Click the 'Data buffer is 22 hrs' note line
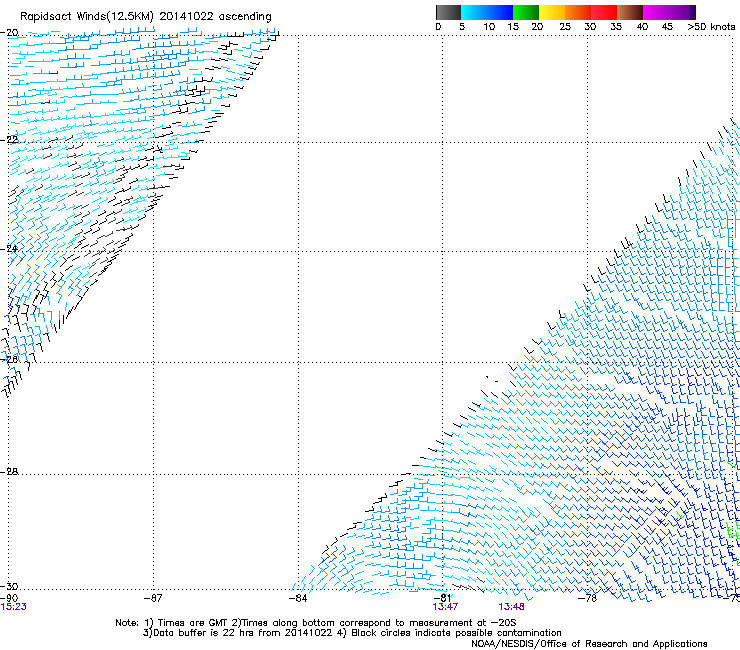 point(352,633)
